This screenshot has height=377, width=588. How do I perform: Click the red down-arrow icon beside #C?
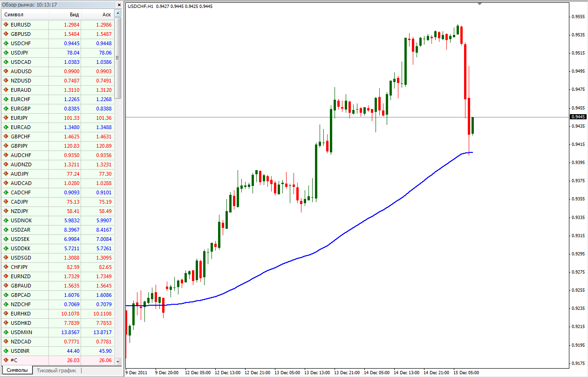pyautogui.click(x=6, y=360)
